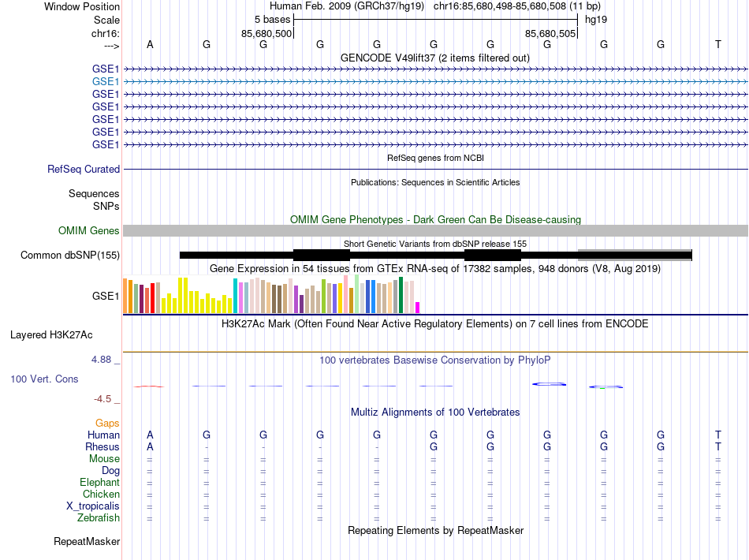Click the dark green bar in GTEx chart
Image resolution: width=749 pixels, height=560 pixels.
401,295
